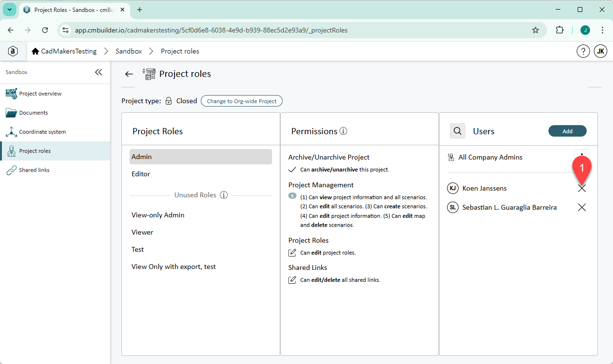
Task: Open the Users search magnifier
Action: point(458,131)
